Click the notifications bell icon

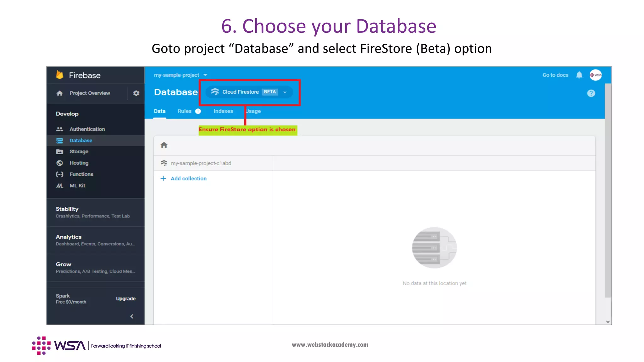579,75
